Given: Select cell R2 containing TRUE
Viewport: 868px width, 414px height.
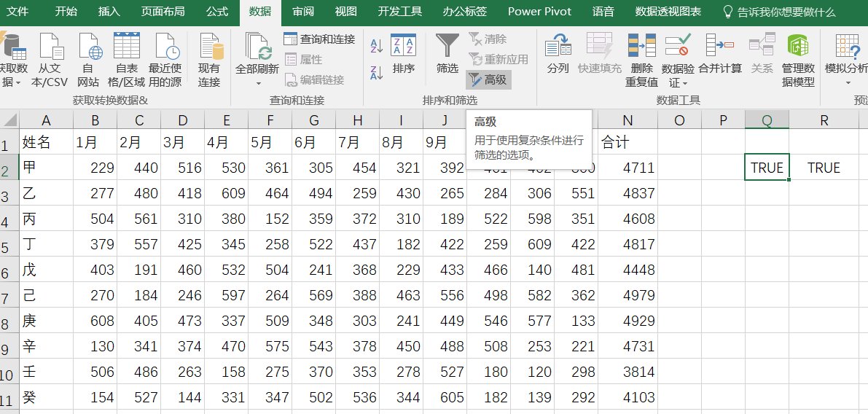Looking at the screenshot, I should click(824, 167).
